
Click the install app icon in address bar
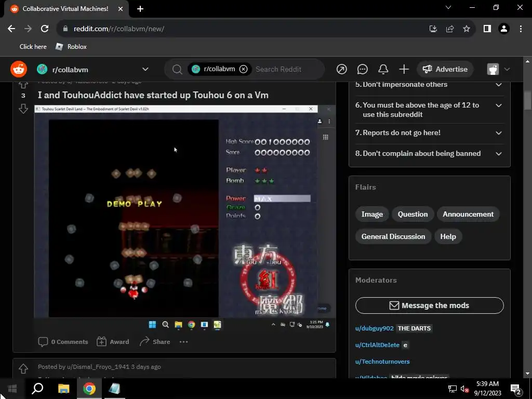pos(433,29)
